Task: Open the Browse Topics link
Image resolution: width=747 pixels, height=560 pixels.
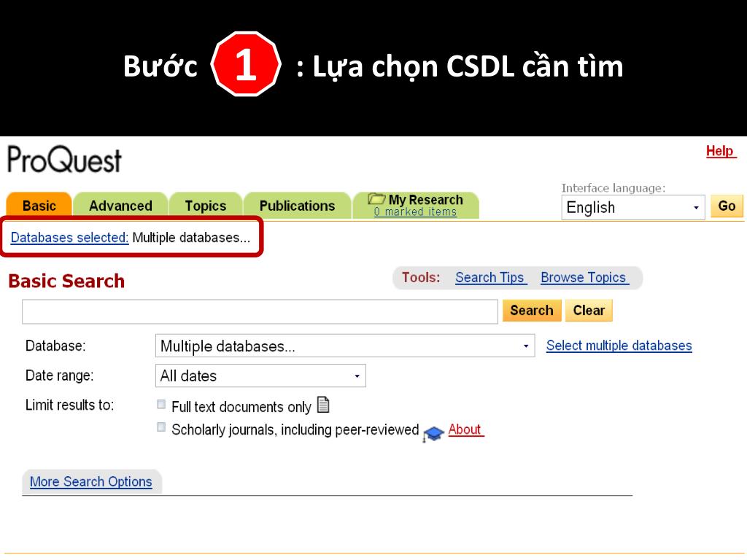Action: tap(584, 277)
